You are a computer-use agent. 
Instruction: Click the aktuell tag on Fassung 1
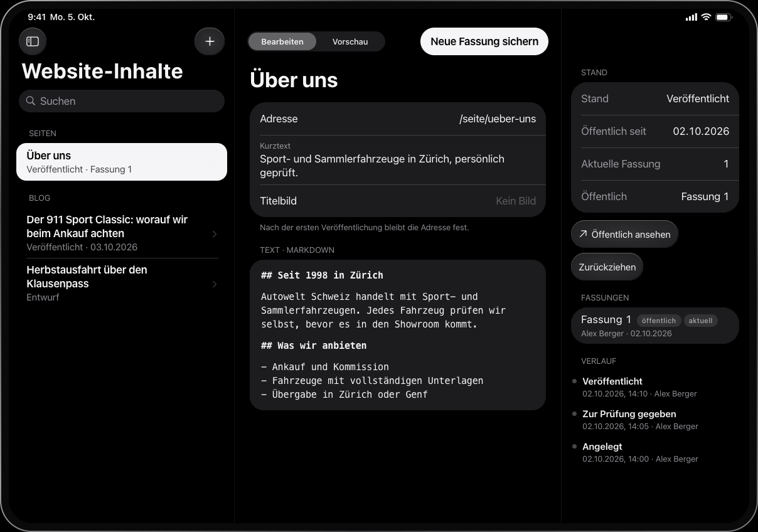pyautogui.click(x=700, y=321)
